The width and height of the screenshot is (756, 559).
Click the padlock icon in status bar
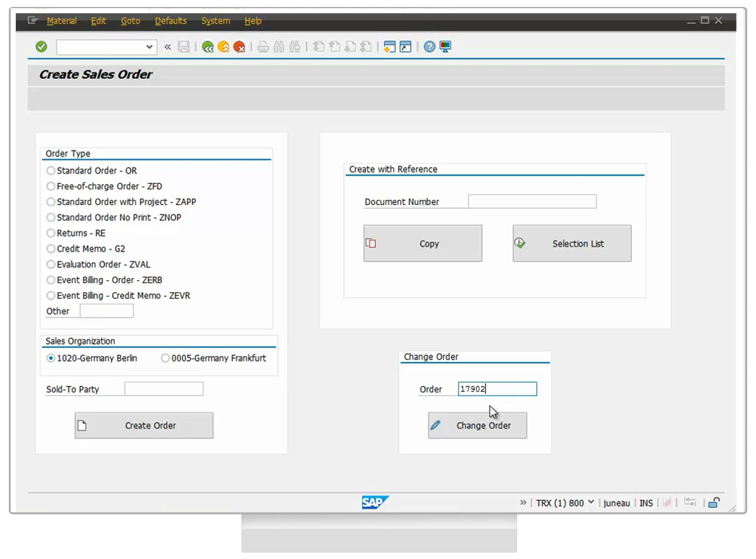click(x=714, y=502)
